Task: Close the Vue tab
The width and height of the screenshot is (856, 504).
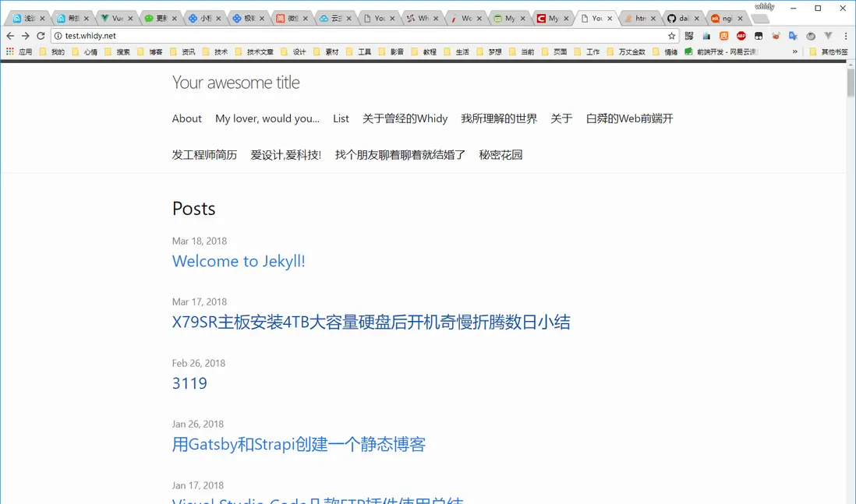Action: pos(130,18)
